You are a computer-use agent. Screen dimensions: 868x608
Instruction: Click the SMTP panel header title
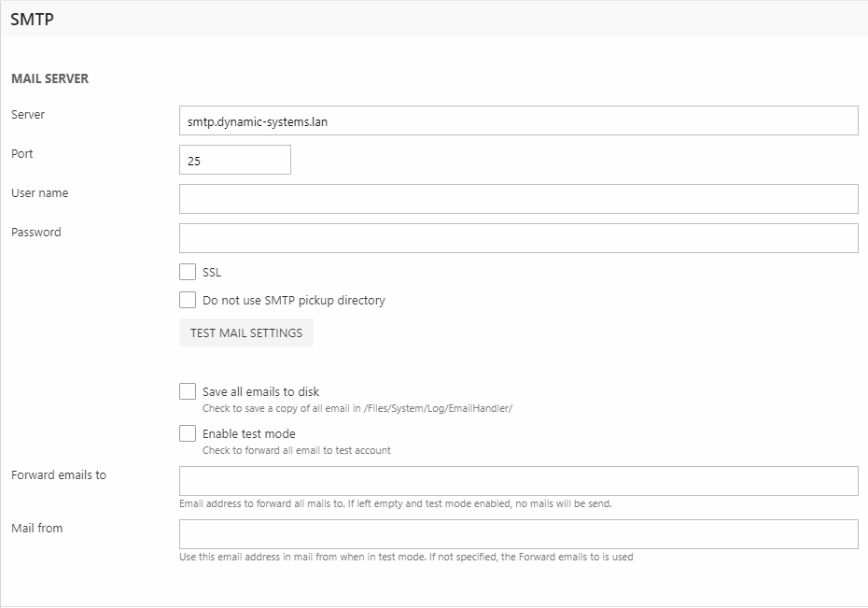coord(32,19)
